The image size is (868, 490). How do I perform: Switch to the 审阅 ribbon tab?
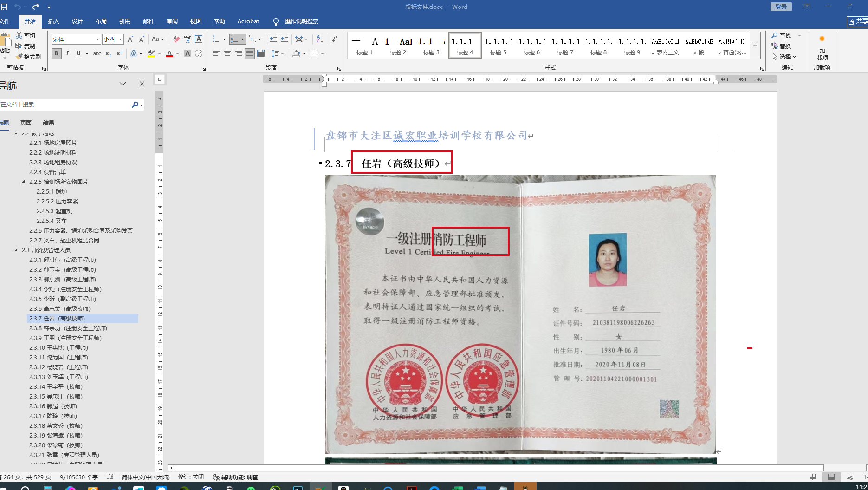(172, 21)
